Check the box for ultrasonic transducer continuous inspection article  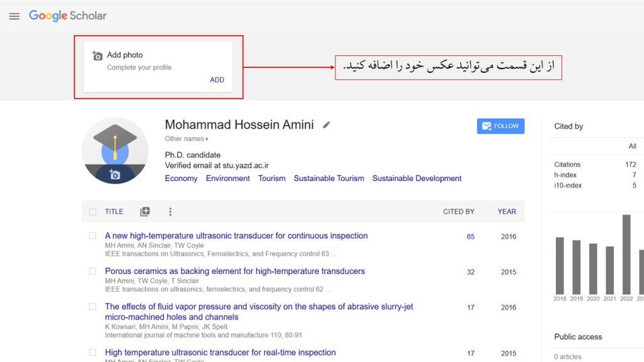click(x=92, y=236)
